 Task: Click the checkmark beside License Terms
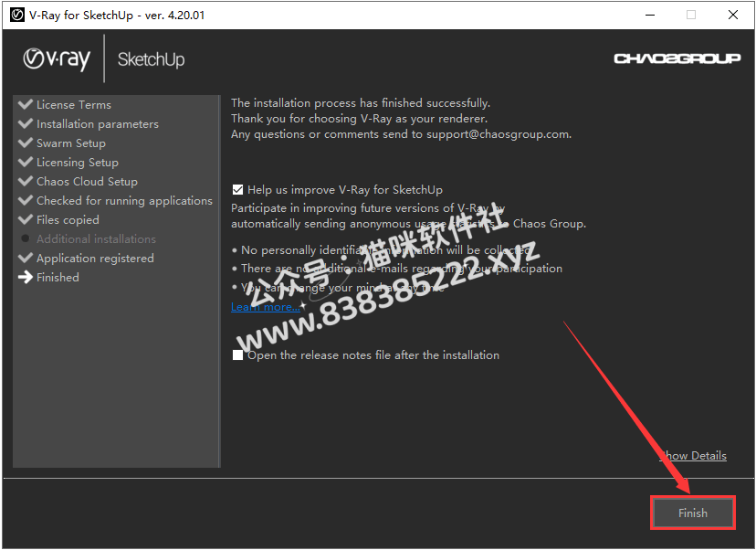tap(25, 104)
